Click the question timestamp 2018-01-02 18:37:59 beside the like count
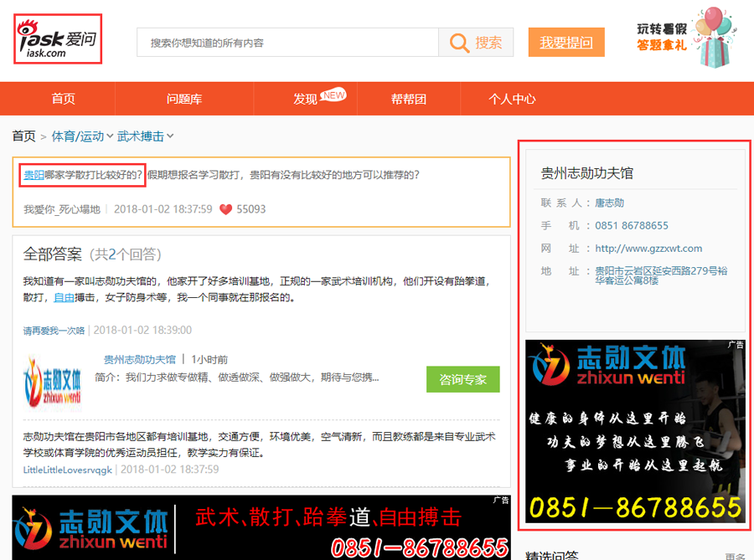 (x=163, y=209)
